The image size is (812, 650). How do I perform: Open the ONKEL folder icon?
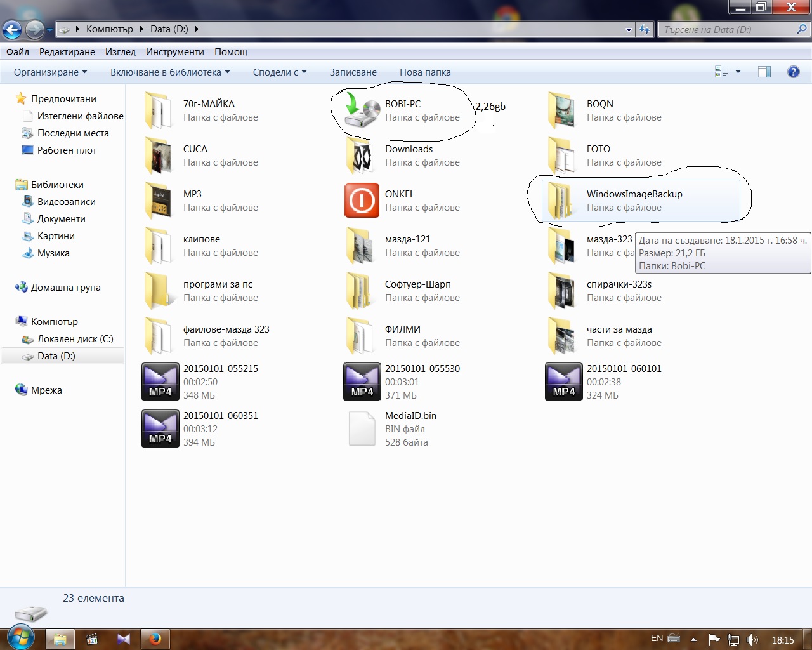[362, 201]
